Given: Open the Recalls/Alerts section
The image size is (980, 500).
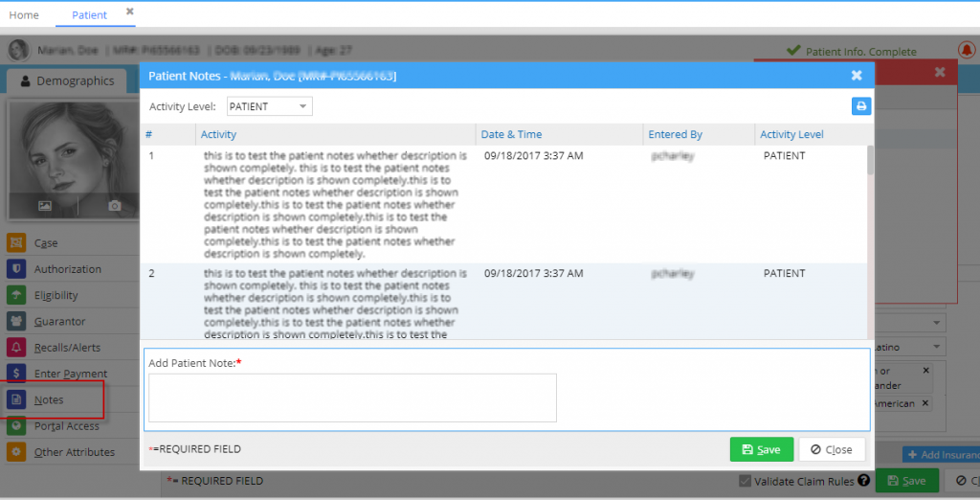Looking at the screenshot, I should (x=67, y=348).
